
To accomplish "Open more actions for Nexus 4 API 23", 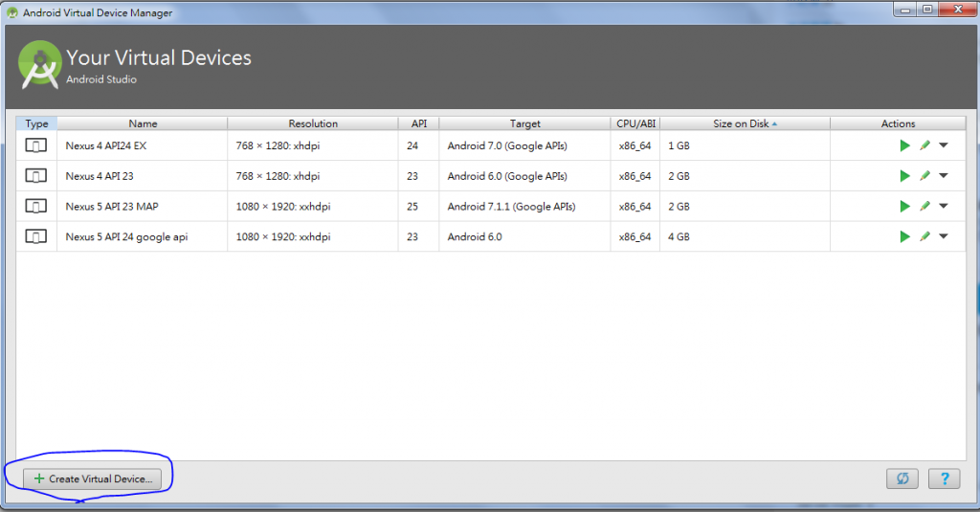I will tap(944, 176).
